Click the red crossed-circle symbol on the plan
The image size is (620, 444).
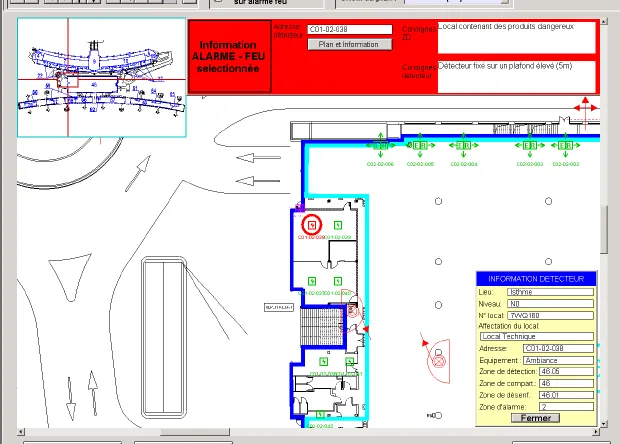(439, 361)
